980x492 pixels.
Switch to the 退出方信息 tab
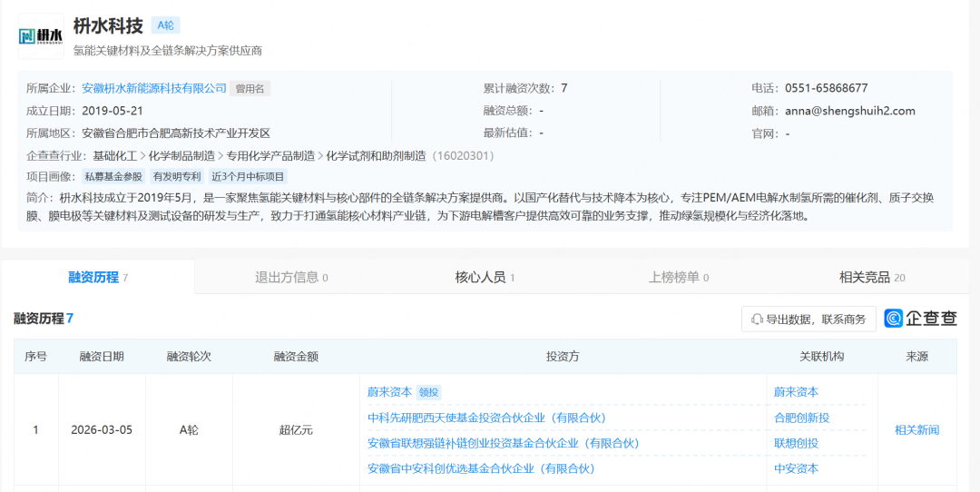click(x=291, y=277)
